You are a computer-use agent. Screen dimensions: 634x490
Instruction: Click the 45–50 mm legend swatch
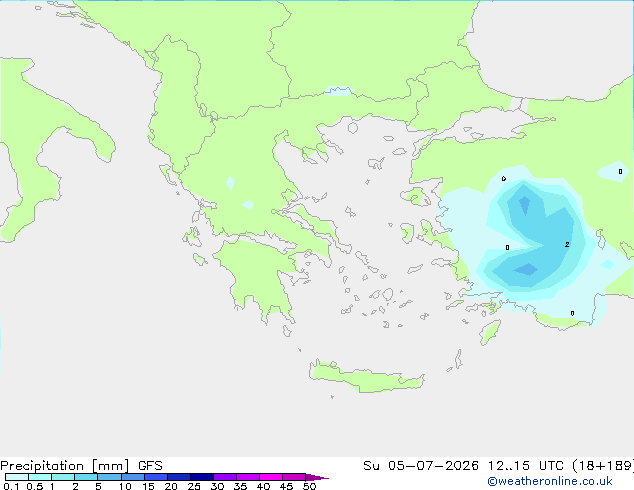click(294, 477)
